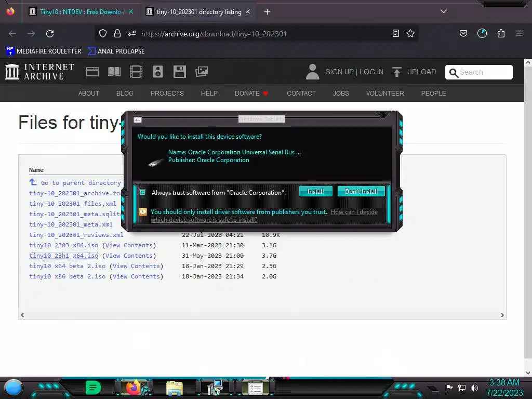532x399 pixels.
Task: Click the Internet Archive logo
Action: [x=39, y=72]
